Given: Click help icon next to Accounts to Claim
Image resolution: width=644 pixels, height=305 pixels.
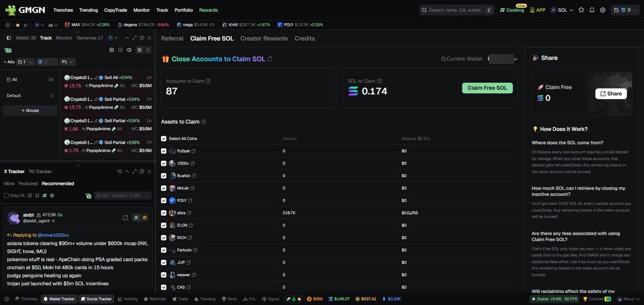Looking at the screenshot, I should point(208,81).
